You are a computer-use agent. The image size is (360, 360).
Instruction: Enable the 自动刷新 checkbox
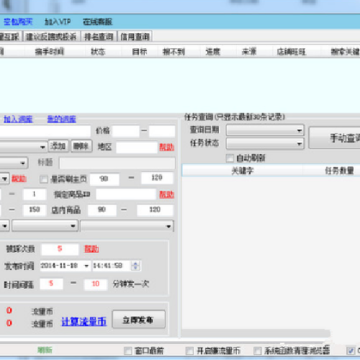pyautogui.click(x=229, y=158)
